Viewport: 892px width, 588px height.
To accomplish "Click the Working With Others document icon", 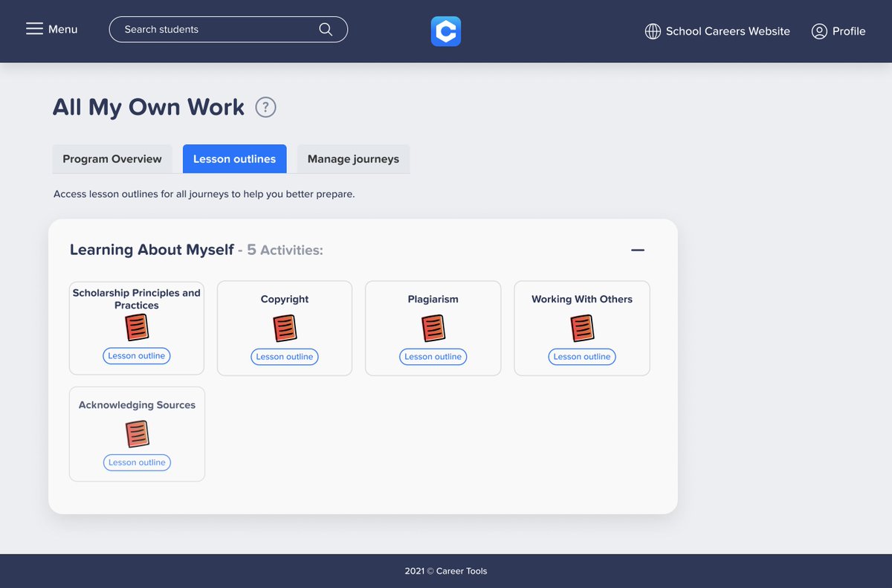I will 582,328.
